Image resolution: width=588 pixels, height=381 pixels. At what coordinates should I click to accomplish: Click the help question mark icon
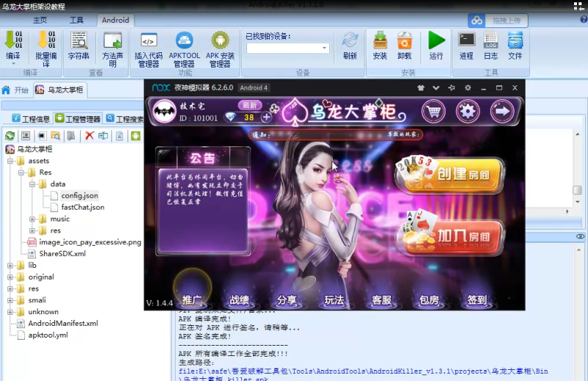coord(584,20)
